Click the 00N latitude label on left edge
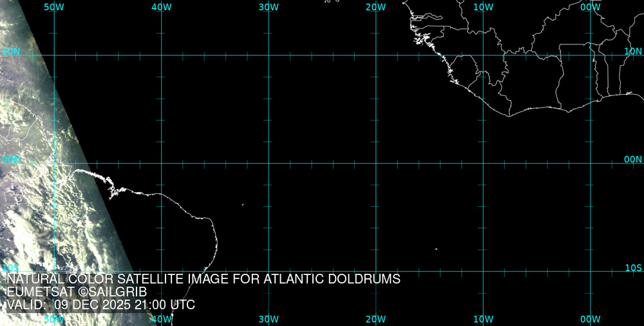The image size is (644, 326). (10, 159)
